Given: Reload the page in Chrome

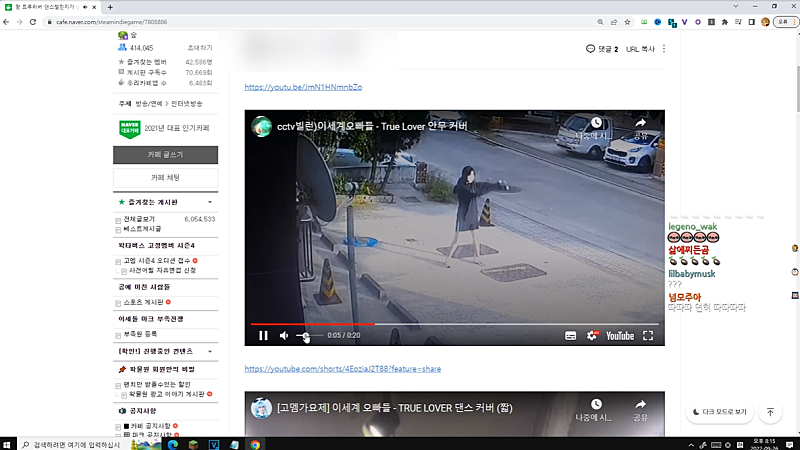Looking at the screenshot, I should 33,22.
